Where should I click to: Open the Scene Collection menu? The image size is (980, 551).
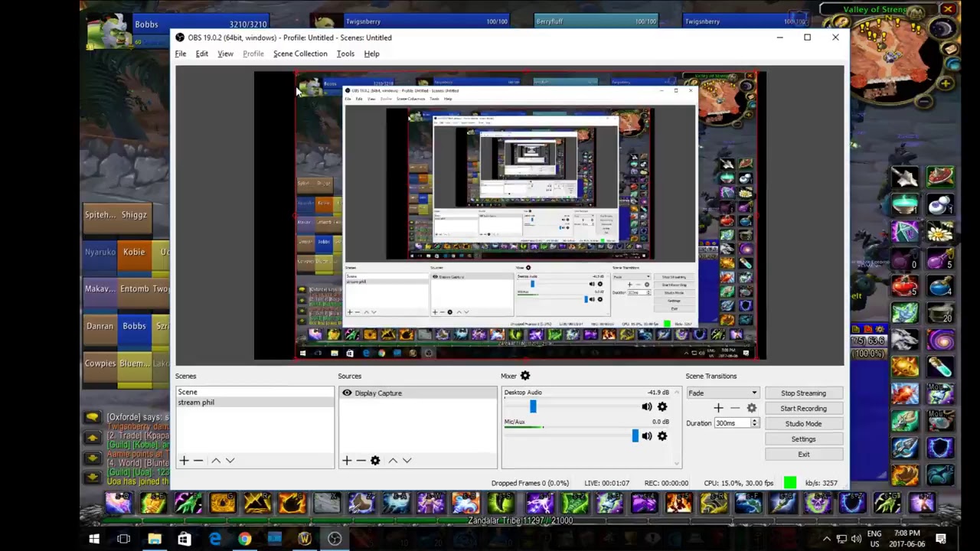tap(300, 54)
